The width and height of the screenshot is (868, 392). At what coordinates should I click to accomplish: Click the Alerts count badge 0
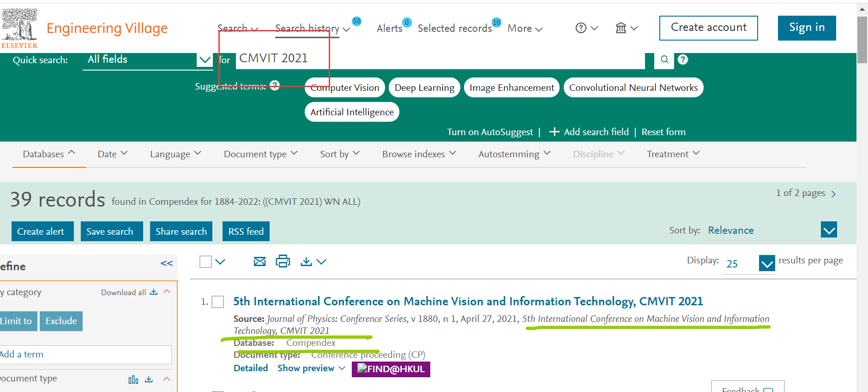407,22
